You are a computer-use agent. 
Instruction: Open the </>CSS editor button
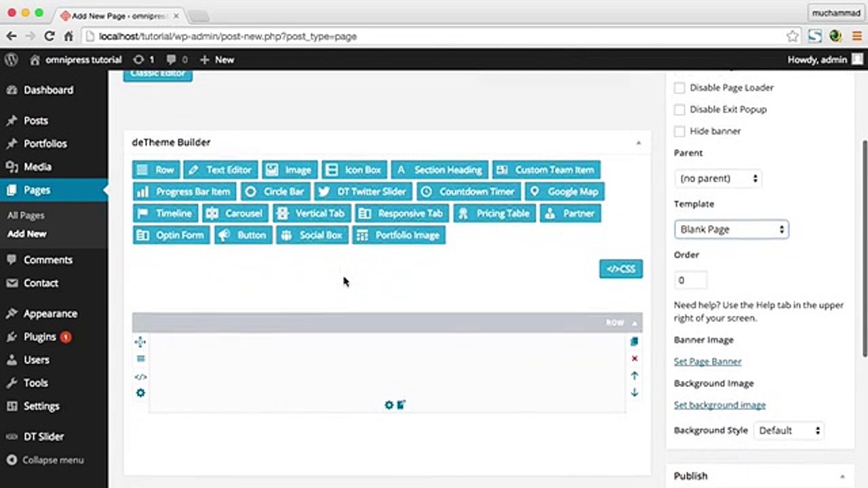point(621,269)
